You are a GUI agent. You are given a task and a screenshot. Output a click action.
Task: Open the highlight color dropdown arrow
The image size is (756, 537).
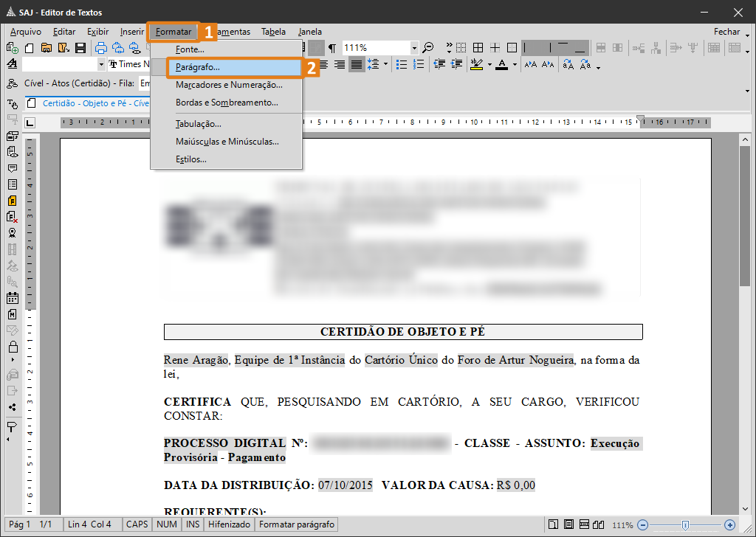489,64
